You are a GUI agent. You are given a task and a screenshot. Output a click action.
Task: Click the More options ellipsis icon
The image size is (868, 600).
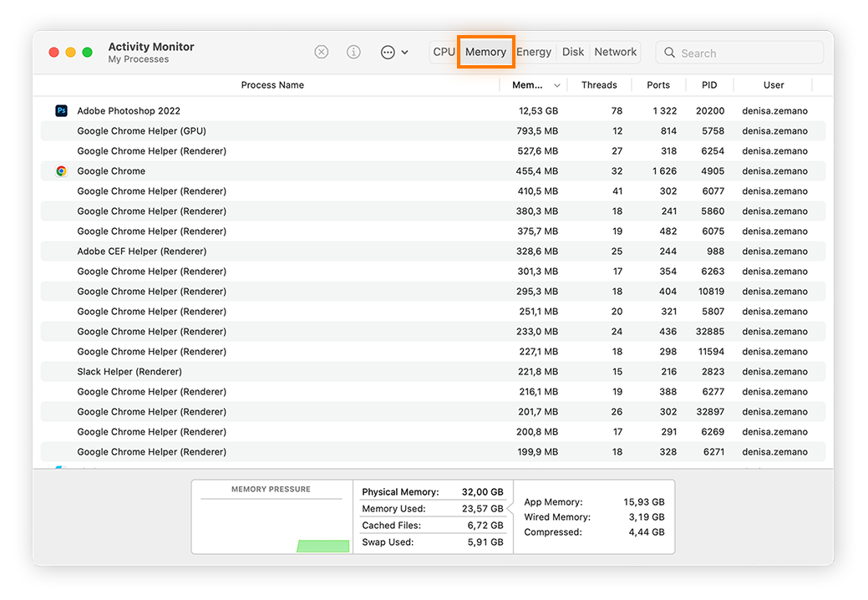point(387,52)
